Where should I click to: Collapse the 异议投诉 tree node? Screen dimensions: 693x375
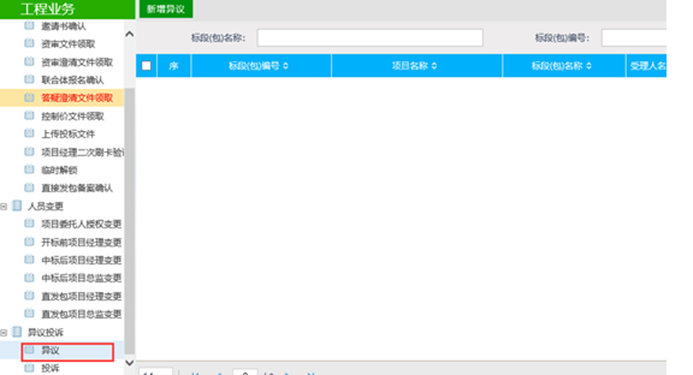click(x=4, y=333)
